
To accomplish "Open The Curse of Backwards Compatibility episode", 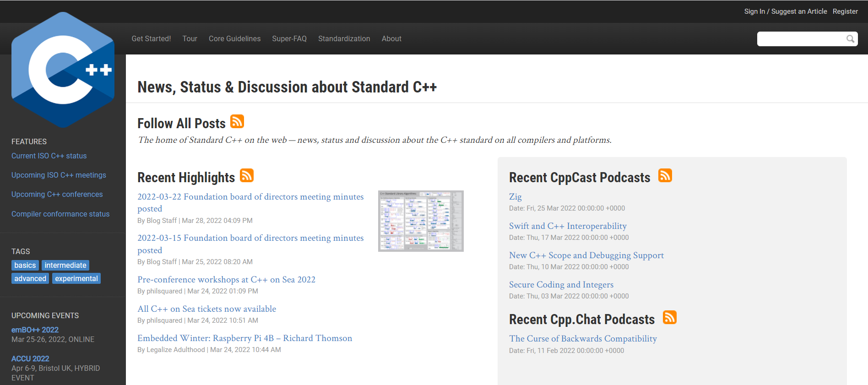I will (583, 339).
